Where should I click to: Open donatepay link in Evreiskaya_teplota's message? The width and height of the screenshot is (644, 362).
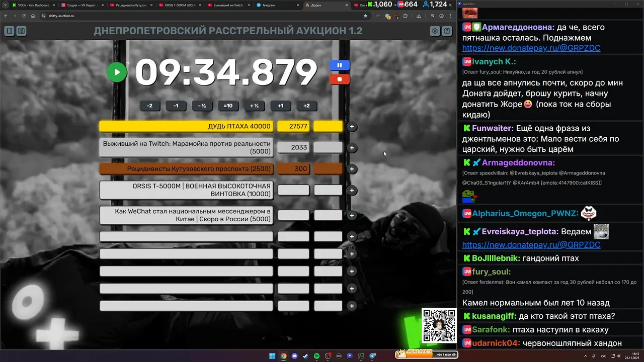coord(531,245)
